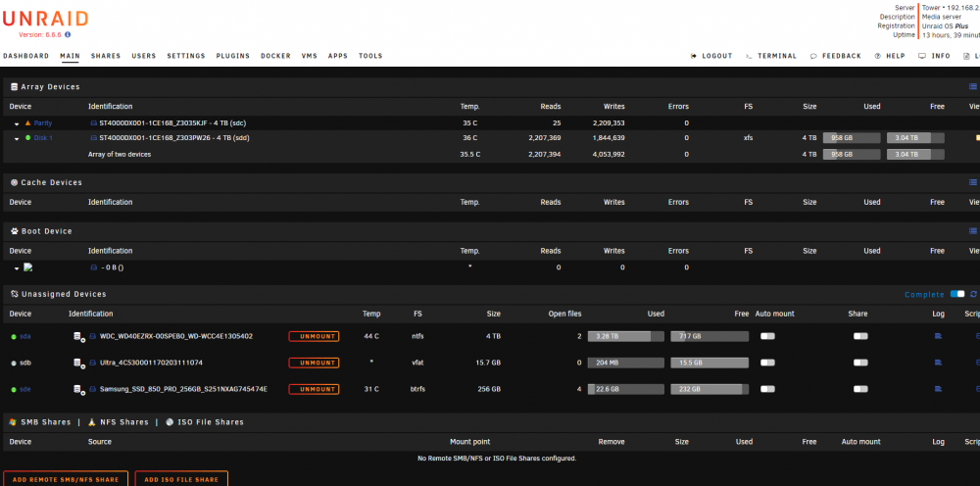Open system Info

click(x=934, y=56)
